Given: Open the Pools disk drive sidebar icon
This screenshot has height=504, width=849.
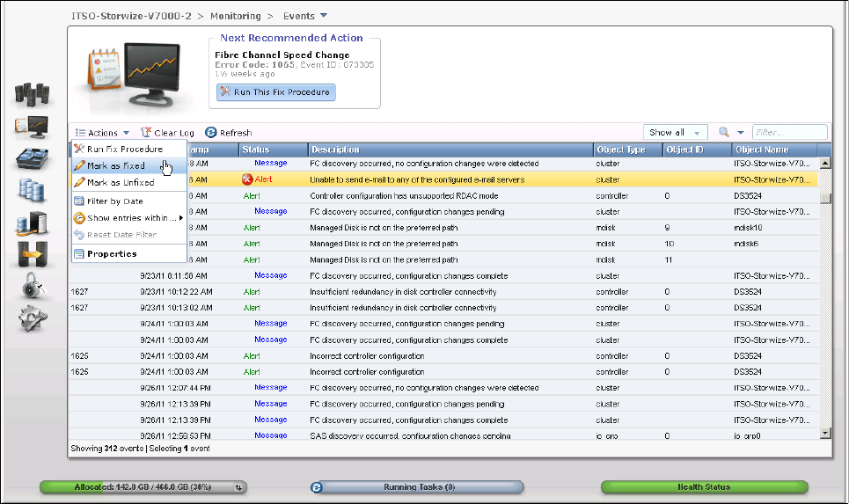Looking at the screenshot, I should tap(32, 158).
